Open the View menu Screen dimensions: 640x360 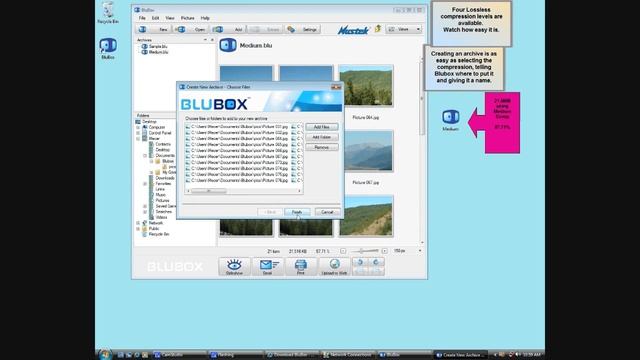click(x=170, y=18)
